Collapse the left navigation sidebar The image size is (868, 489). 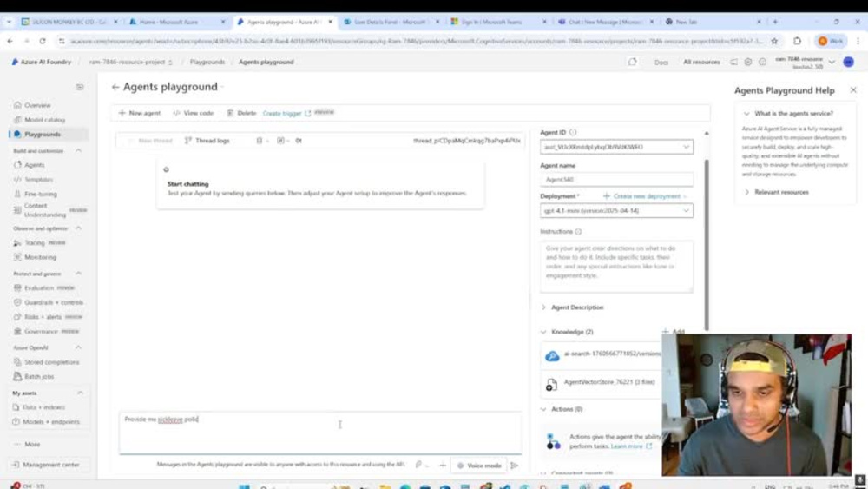(x=80, y=87)
